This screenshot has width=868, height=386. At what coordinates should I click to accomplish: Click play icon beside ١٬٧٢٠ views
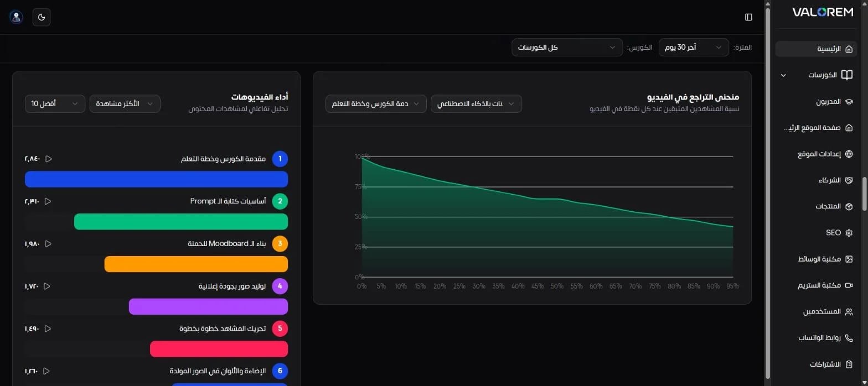click(47, 286)
